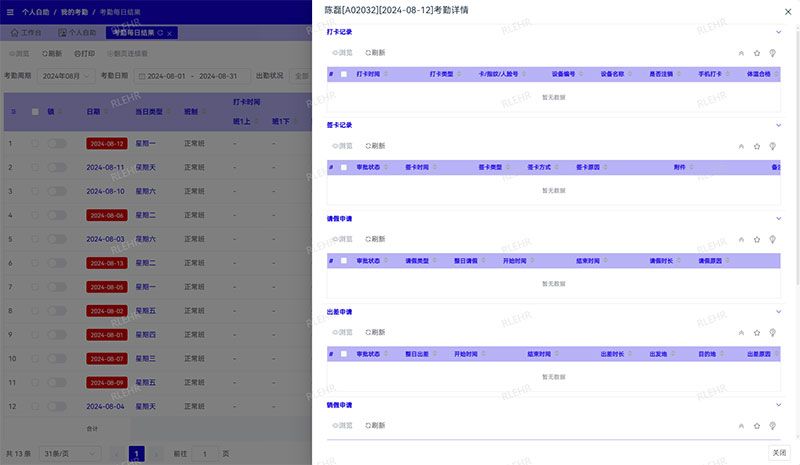Collapse the 打卡记录 section

pos(779,32)
